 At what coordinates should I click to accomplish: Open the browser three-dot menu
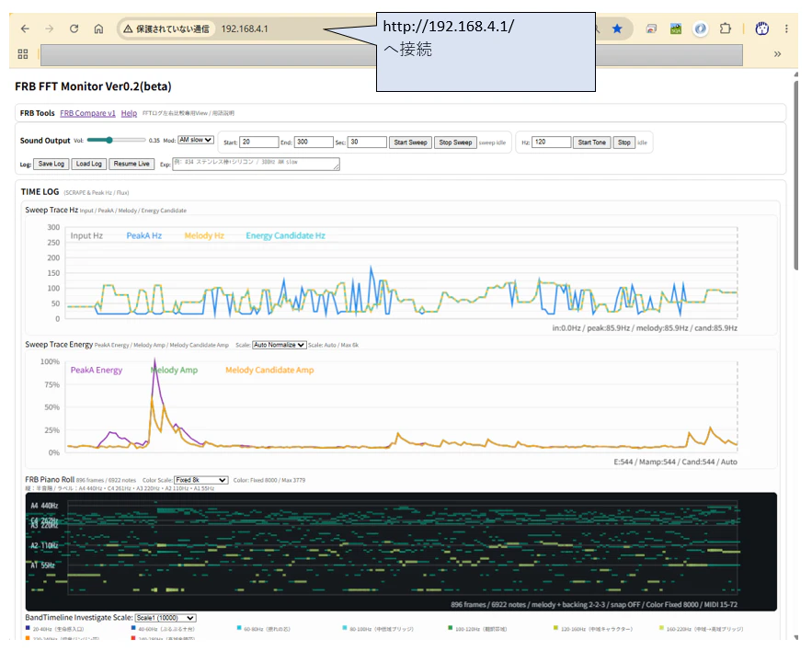click(786, 29)
